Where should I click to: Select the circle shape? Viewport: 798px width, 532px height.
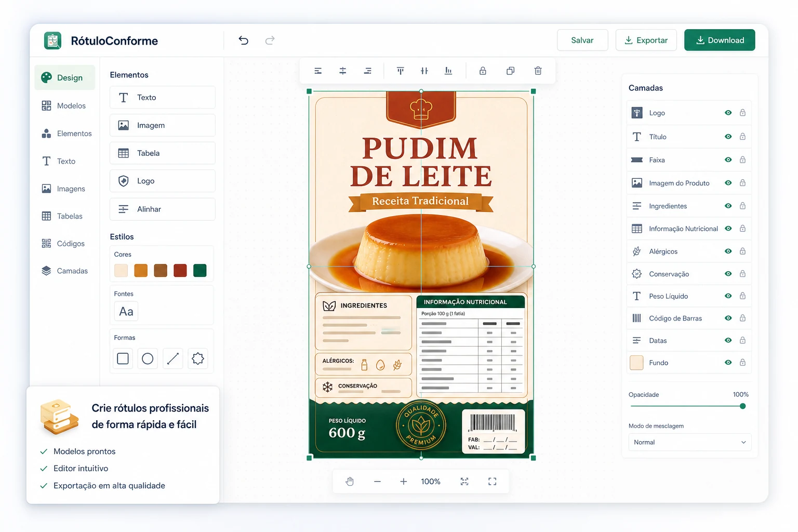(x=148, y=358)
